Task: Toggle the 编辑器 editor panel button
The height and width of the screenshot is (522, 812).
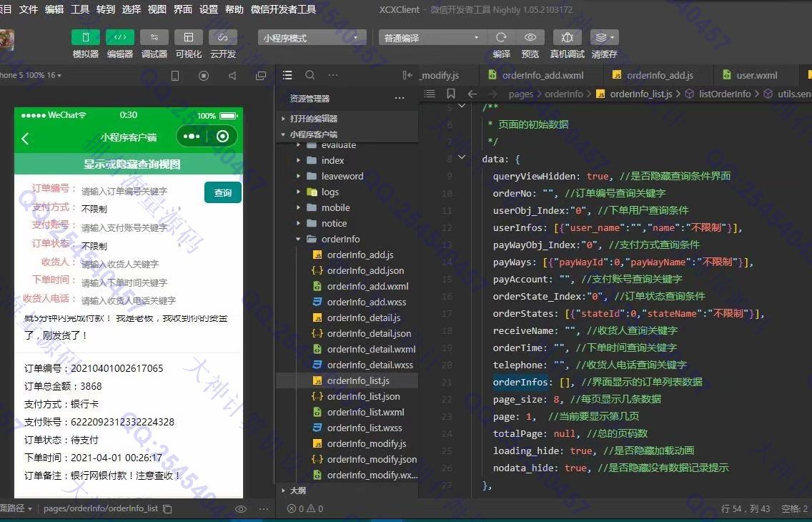Action: (120, 37)
